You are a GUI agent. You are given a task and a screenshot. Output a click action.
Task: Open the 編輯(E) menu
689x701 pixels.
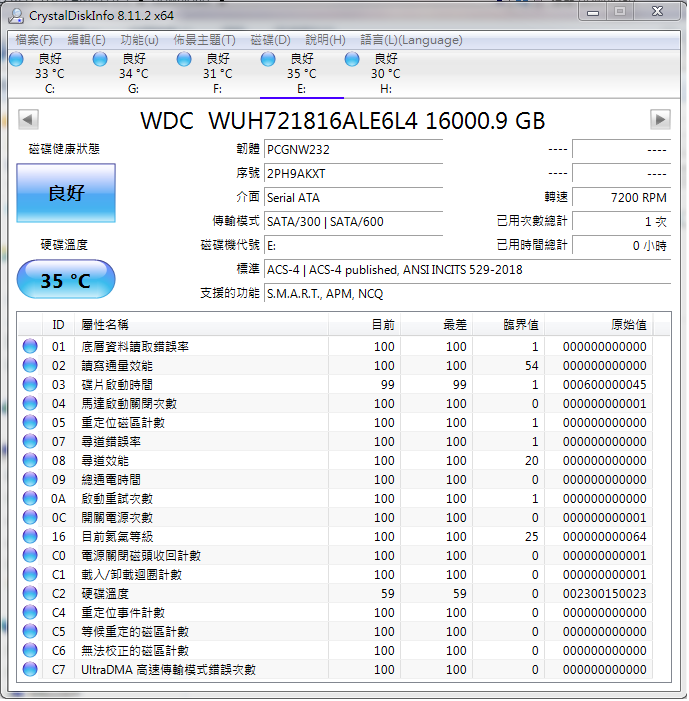coord(86,40)
